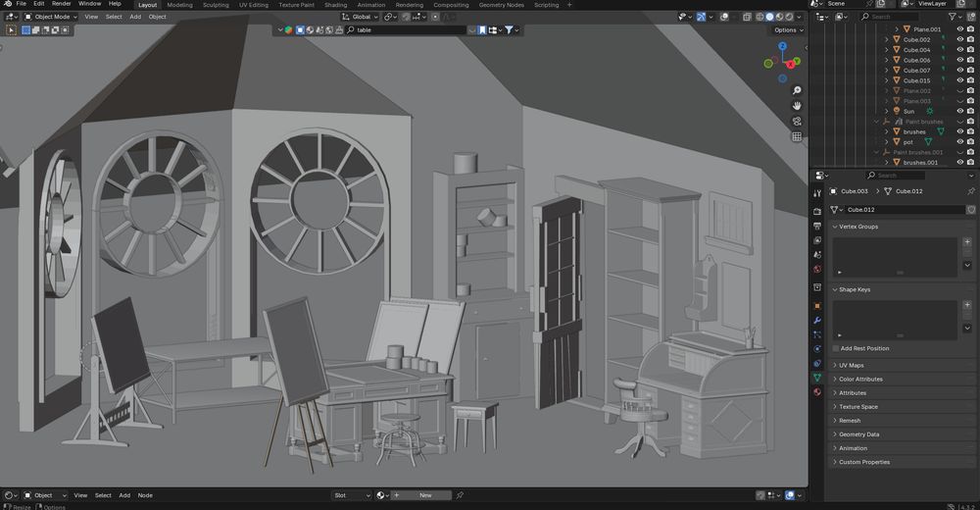Open the View Layer properties tab
This screenshot has height=510, width=980.
[817, 240]
